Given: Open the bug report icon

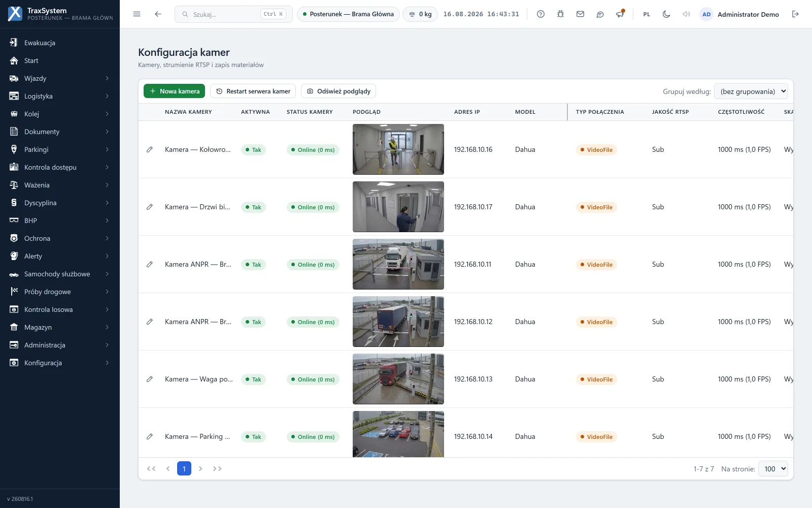Looking at the screenshot, I should (x=560, y=14).
